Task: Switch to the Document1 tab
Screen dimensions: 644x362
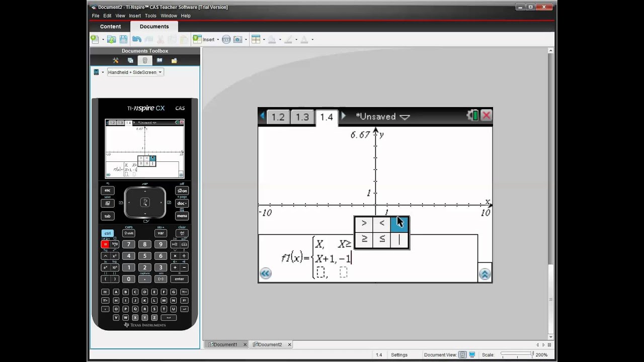Action: pos(225,344)
